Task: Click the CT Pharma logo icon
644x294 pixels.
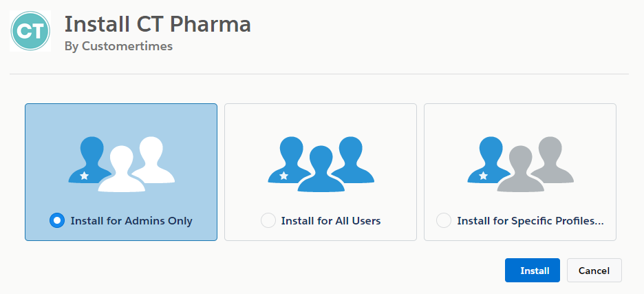Action: click(x=30, y=31)
